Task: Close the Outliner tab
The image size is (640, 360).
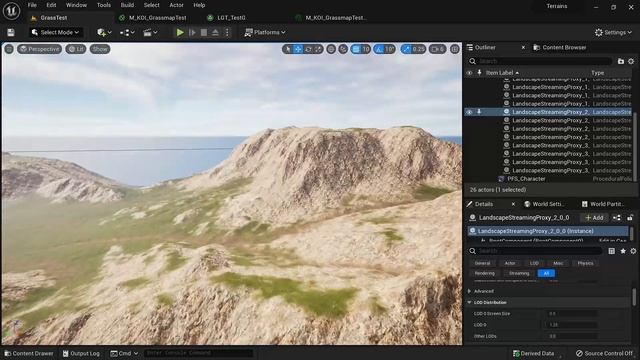Action: (523, 47)
